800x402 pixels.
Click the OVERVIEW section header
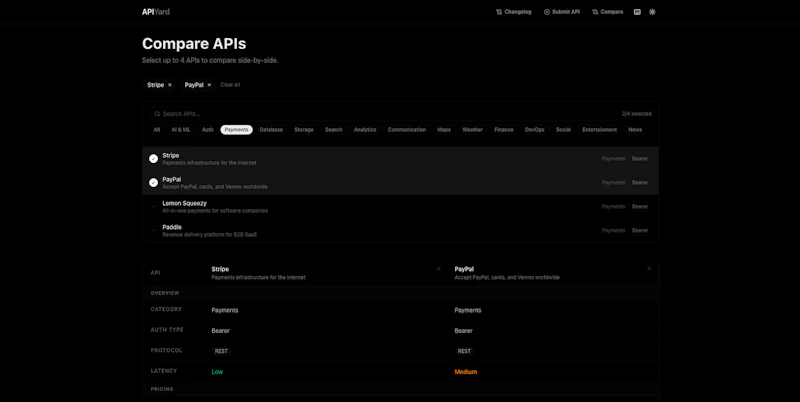click(165, 293)
